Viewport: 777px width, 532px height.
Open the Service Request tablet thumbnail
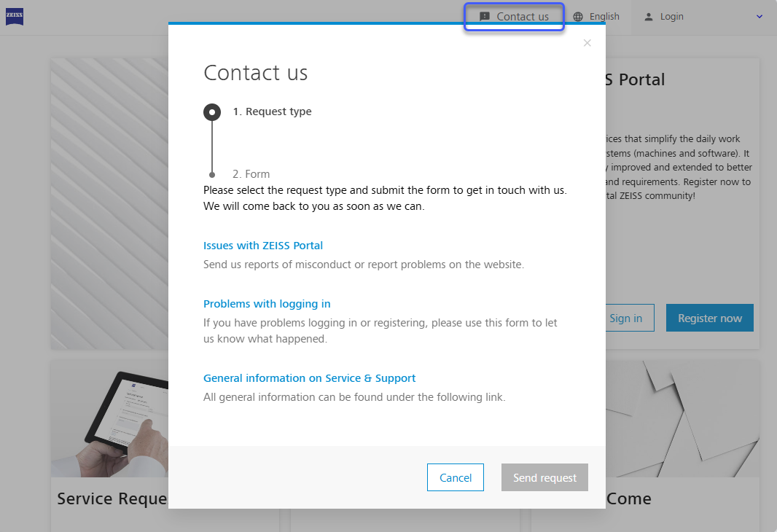pos(109,418)
